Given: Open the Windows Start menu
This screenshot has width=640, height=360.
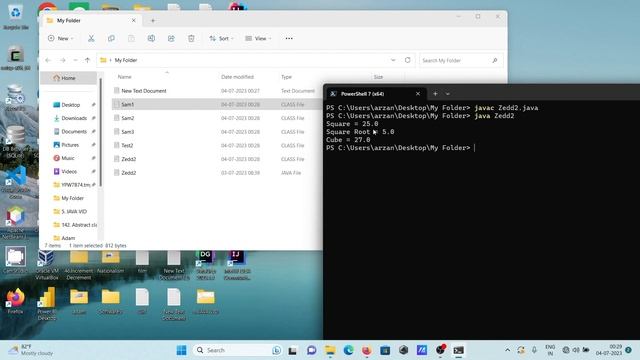Looking at the screenshot, I should pos(182,350).
